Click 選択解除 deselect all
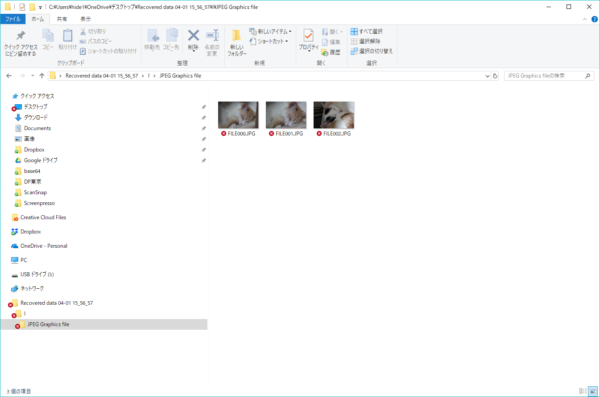The width and height of the screenshot is (600, 397). [x=365, y=41]
